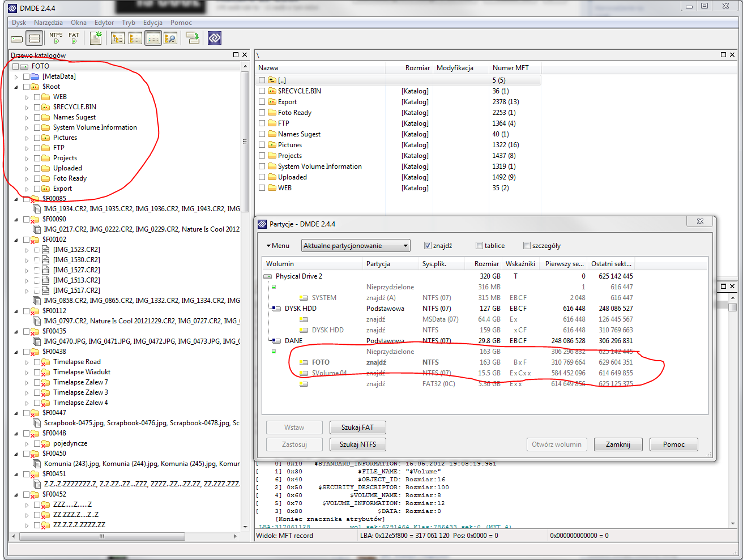The width and height of the screenshot is (743, 560).
Task: Check the Foto Ready checkbox in file list
Action: coord(262,113)
